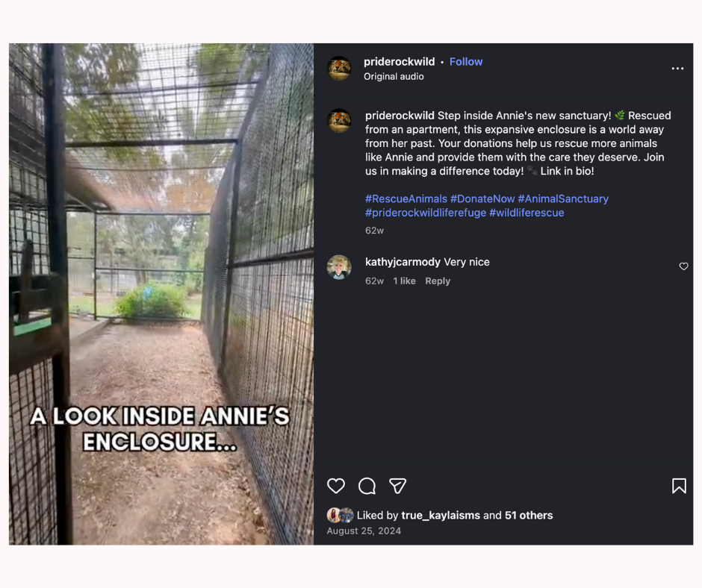This screenshot has width=702, height=588.
Task: Follow the priderockwild account
Action: pos(465,62)
